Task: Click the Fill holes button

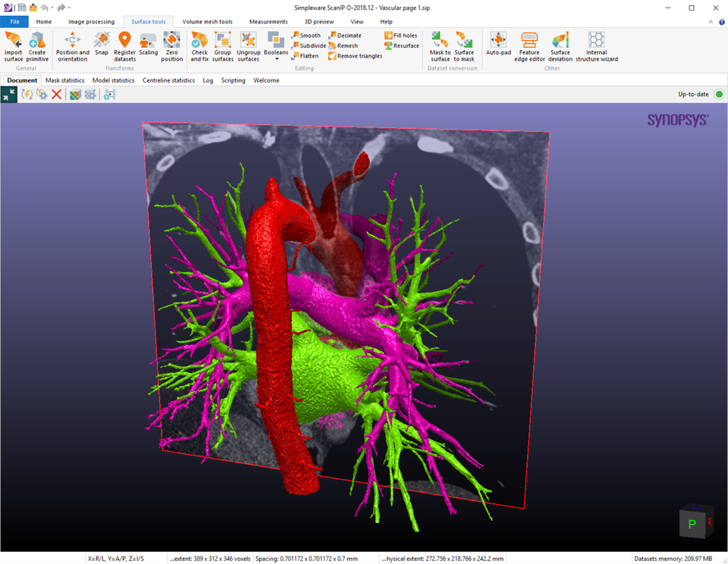Action: [x=400, y=36]
